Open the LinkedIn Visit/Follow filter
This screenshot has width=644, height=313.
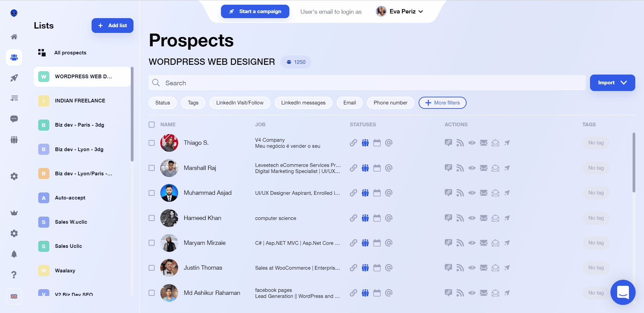240,103
